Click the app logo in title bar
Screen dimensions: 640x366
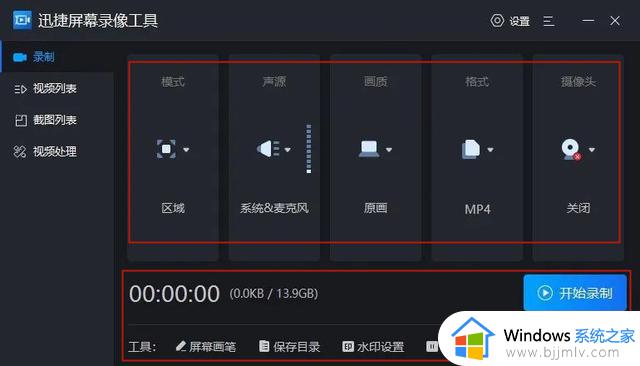point(22,20)
